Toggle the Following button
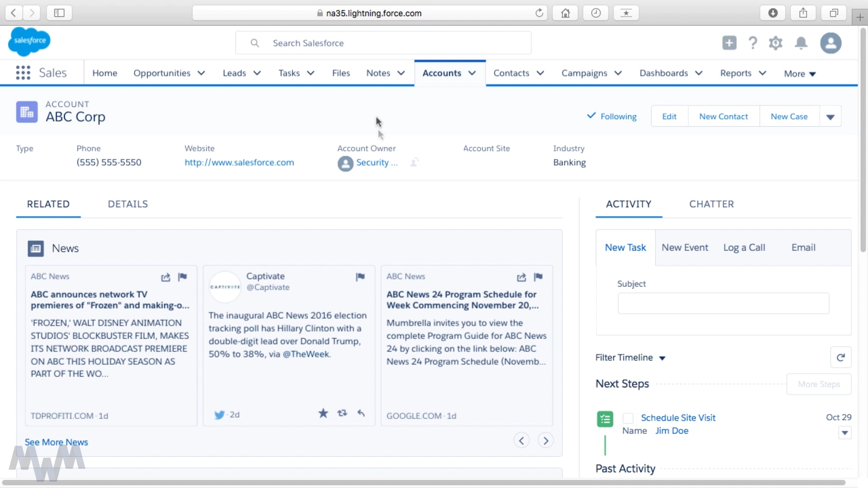The width and height of the screenshot is (868, 488). coord(612,116)
